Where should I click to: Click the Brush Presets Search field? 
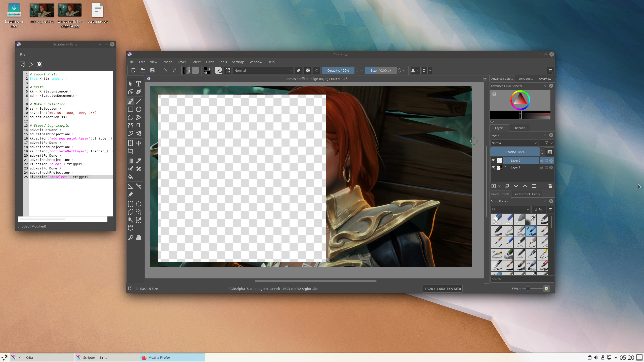(x=522, y=279)
